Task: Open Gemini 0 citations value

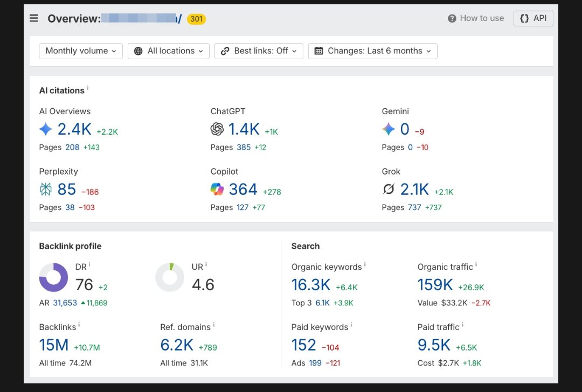Action: coord(405,129)
